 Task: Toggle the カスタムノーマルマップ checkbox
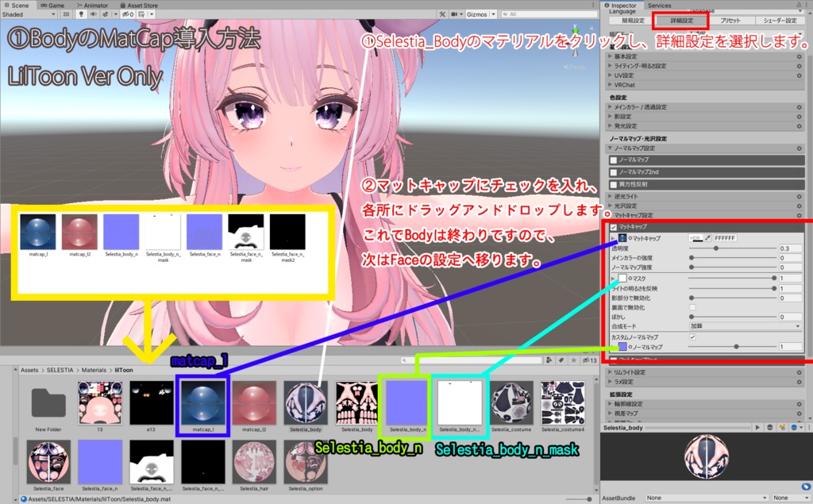click(x=692, y=337)
